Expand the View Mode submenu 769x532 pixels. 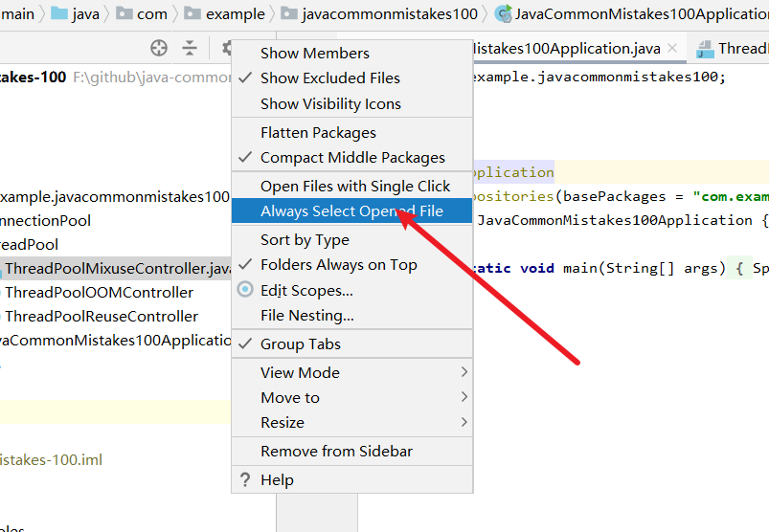coord(351,373)
